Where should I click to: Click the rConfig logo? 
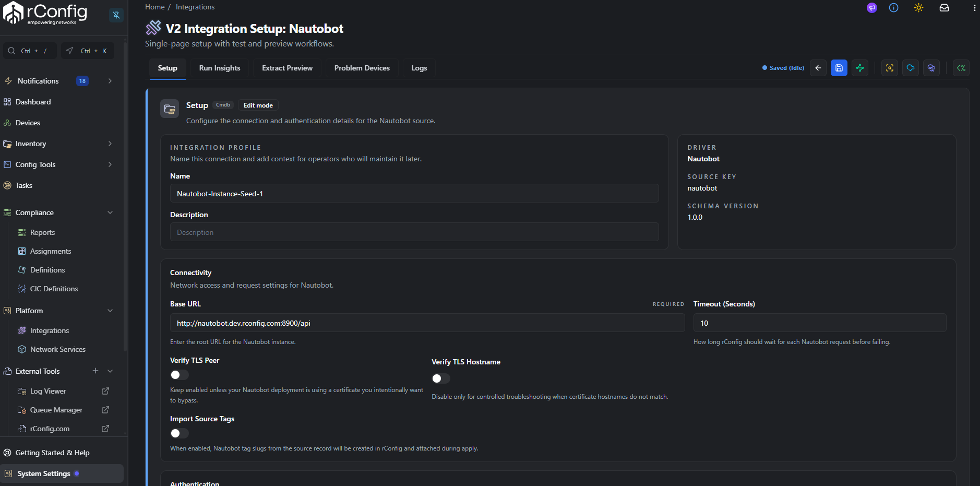click(x=45, y=13)
